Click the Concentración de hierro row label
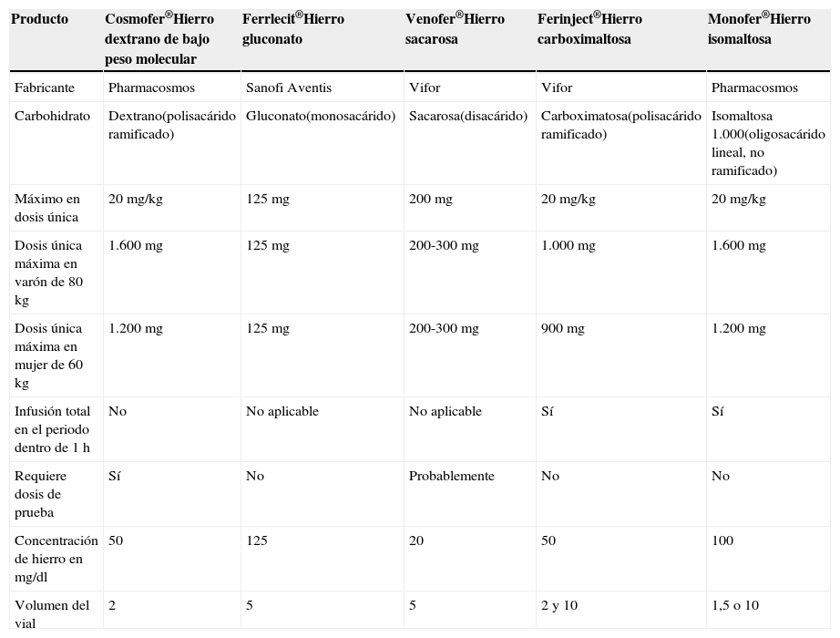840x638 pixels. 56,559
